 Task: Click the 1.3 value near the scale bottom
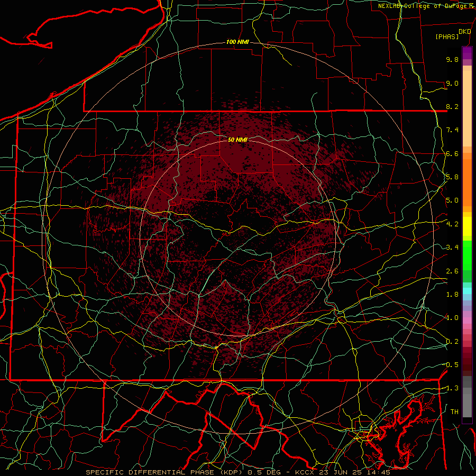pyautogui.click(x=452, y=388)
